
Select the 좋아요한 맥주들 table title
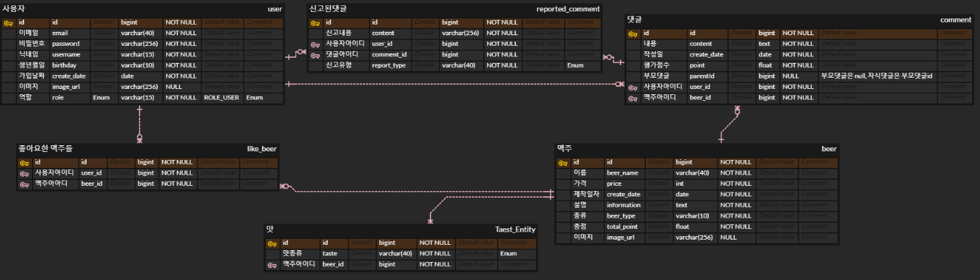(x=45, y=149)
